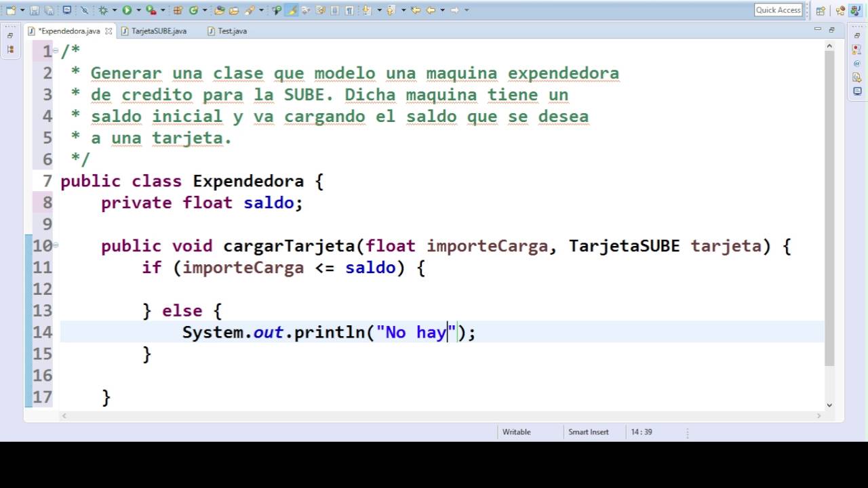Open the Search dropdown arrow
Image resolution: width=868 pixels, height=488 pixels.
pos(261,10)
